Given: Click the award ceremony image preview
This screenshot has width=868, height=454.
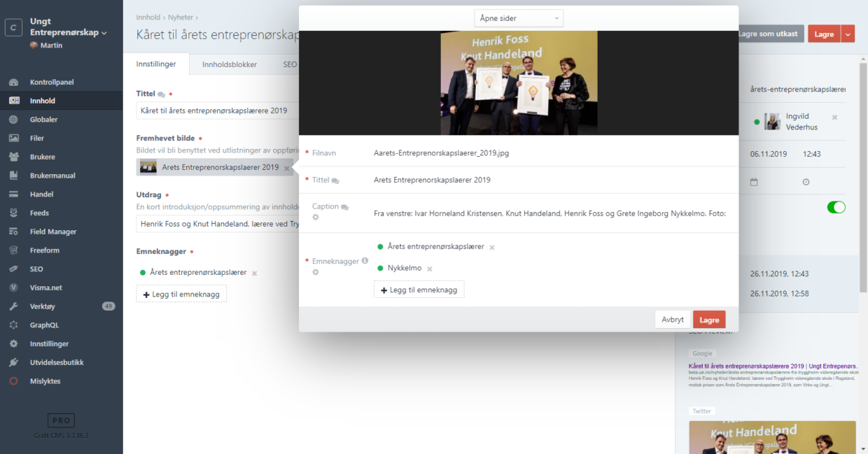Looking at the screenshot, I should [x=519, y=83].
